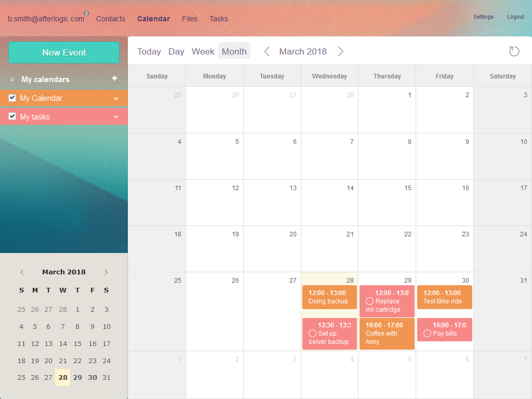The image size is (532, 399).
Task: Add a new calendar with plus icon
Action: [x=114, y=78]
